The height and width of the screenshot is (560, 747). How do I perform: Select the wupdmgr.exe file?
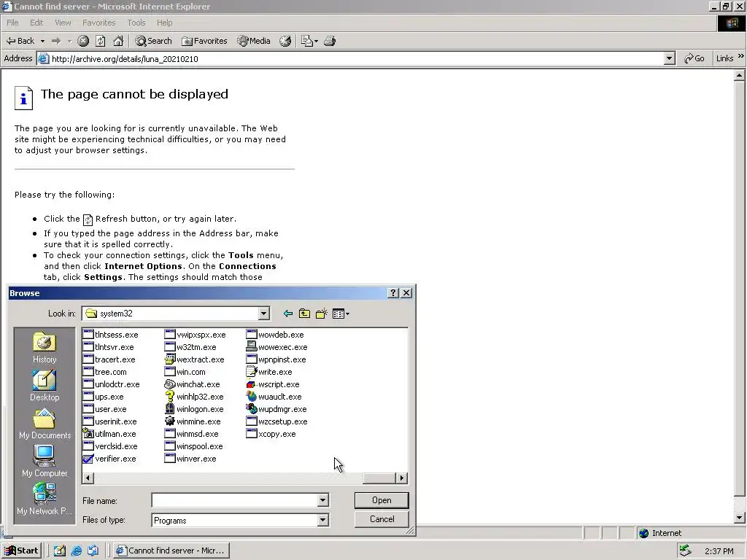(276, 409)
